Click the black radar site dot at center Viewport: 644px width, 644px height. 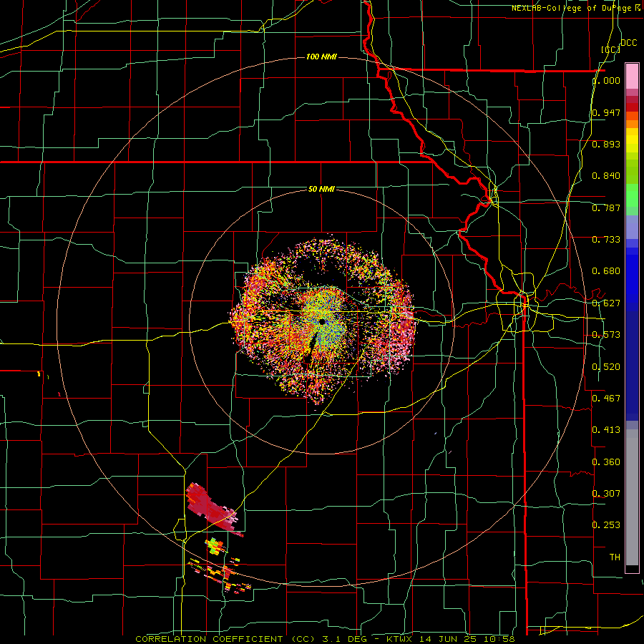pyautogui.click(x=321, y=321)
